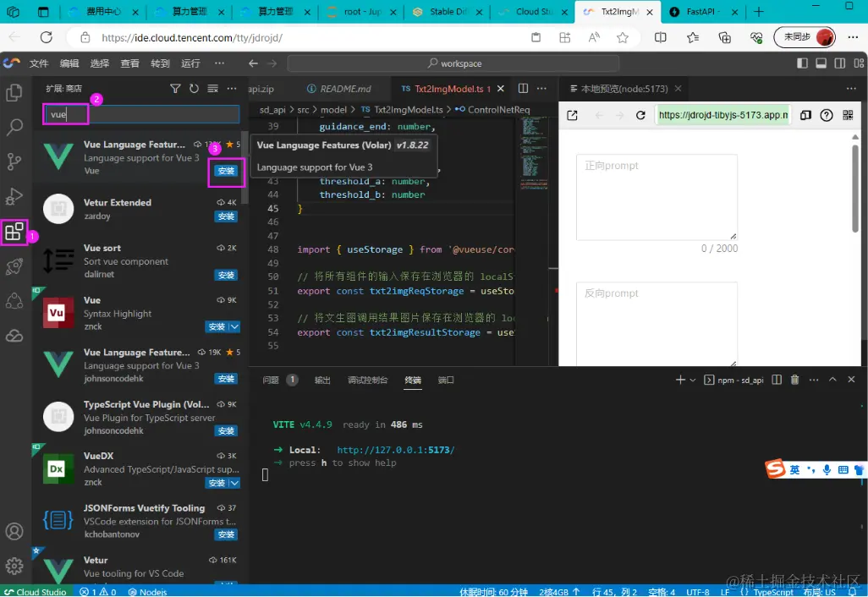The height and width of the screenshot is (597, 868).
Task: Switch to 输出 panel tab
Action: 322,381
